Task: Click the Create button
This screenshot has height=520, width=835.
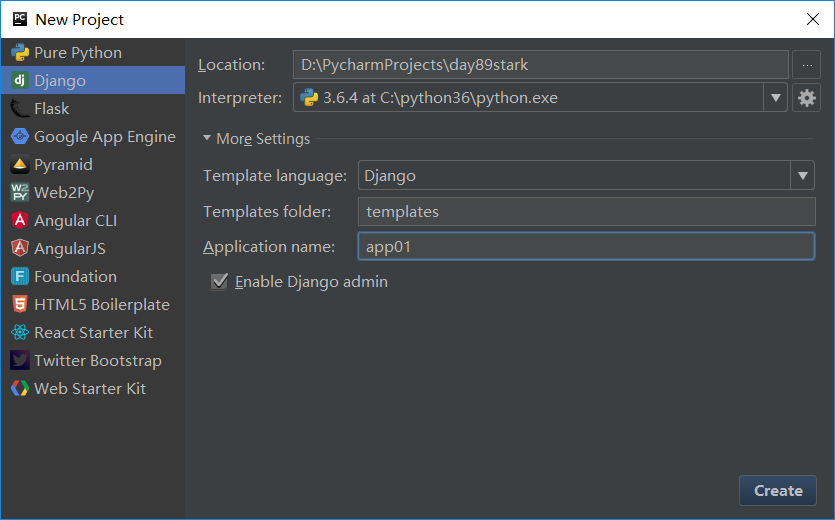Action: tap(777, 490)
